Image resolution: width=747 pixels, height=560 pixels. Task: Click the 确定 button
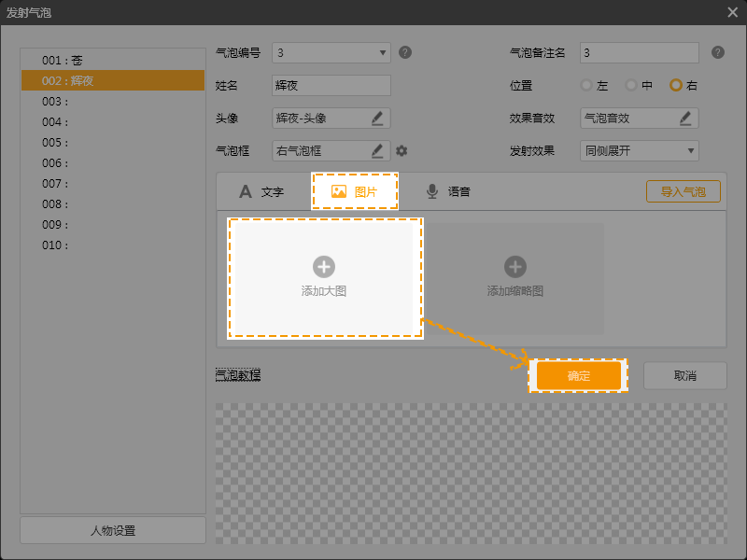click(578, 375)
